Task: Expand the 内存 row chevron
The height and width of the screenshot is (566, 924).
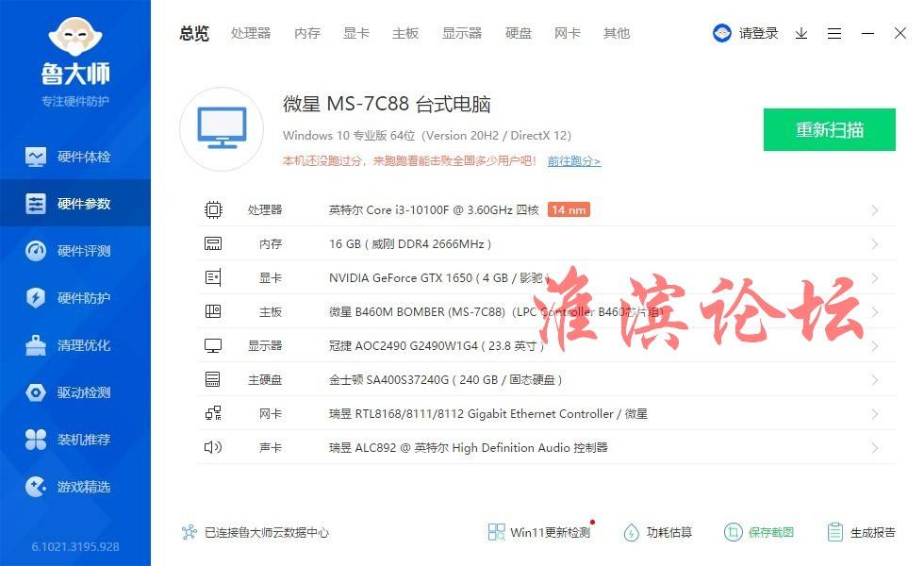Action: pyautogui.click(x=875, y=244)
